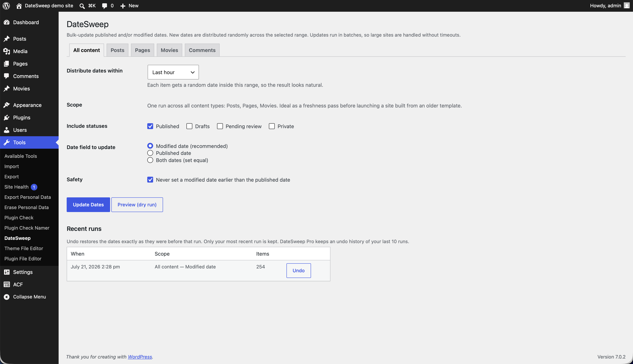Screen dimensions: 633x364
Task: Follow the WordPress footer link
Action: tap(140, 357)
